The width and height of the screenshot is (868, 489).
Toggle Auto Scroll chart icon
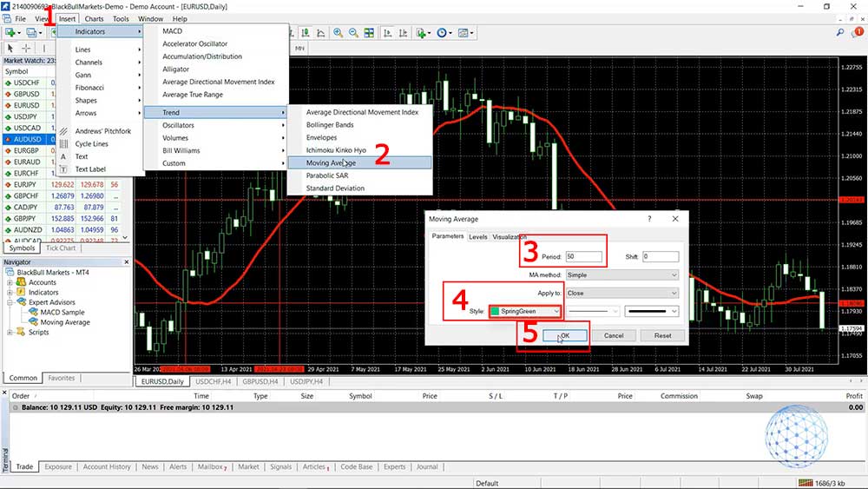[x=387, y=33]
